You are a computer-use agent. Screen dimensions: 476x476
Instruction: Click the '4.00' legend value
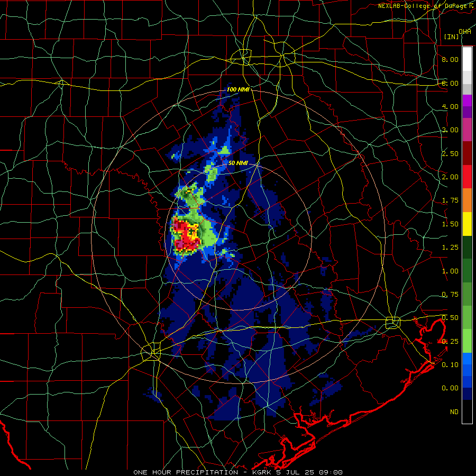coord(450,106)
